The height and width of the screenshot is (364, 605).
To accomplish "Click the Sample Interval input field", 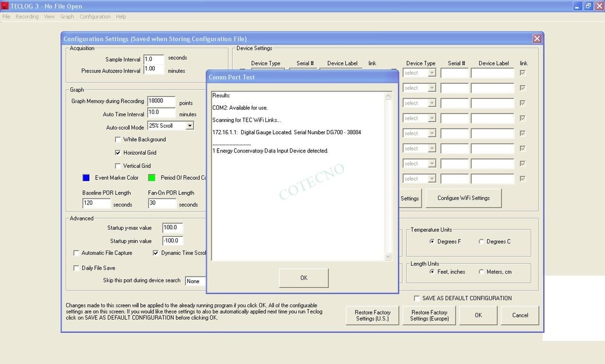I will click(x=153, y=59).
